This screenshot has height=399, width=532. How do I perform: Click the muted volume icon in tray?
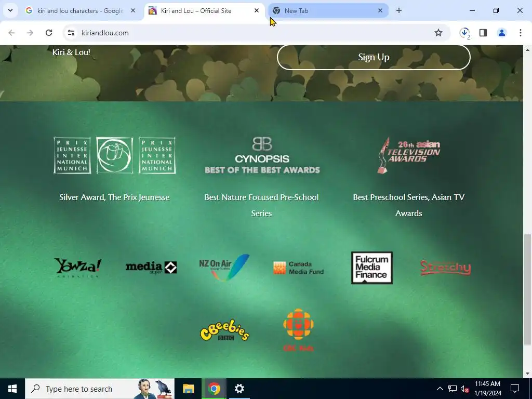465,389
